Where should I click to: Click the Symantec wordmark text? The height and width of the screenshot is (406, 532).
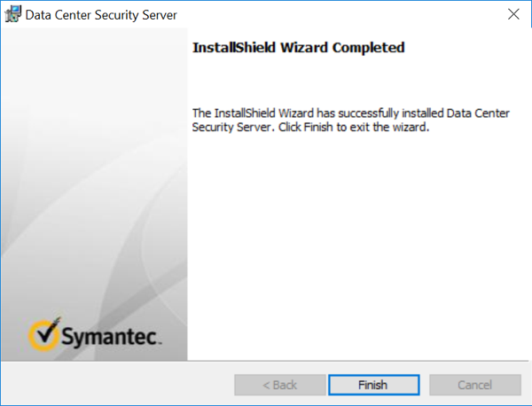pyautogui.click(x=110, y=336)
